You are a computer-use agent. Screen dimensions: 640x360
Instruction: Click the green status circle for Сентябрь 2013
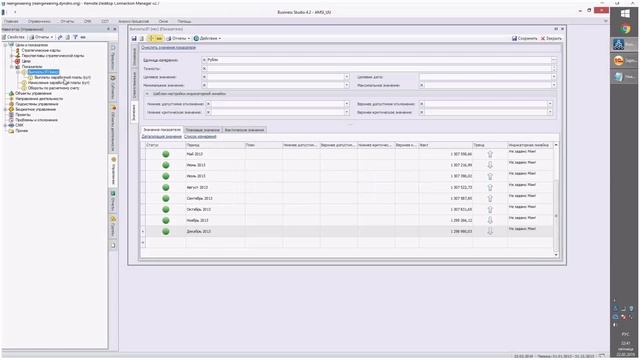pyautogui.click(x=166, y=198)
